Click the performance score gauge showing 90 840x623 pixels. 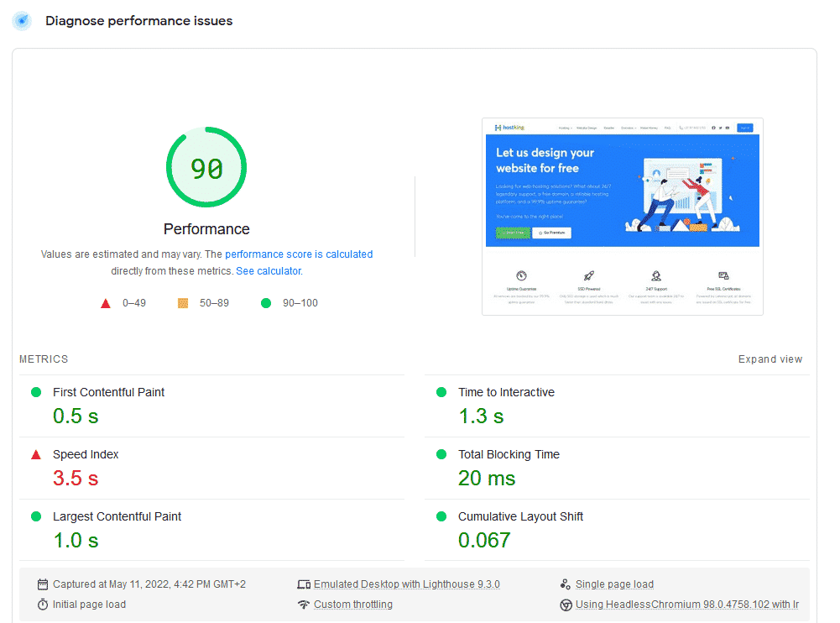(x=206, y=168)
